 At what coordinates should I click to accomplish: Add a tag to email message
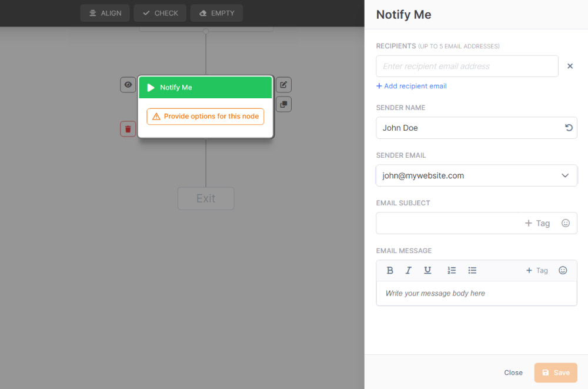pyautogui.click(x=537, y=271)
